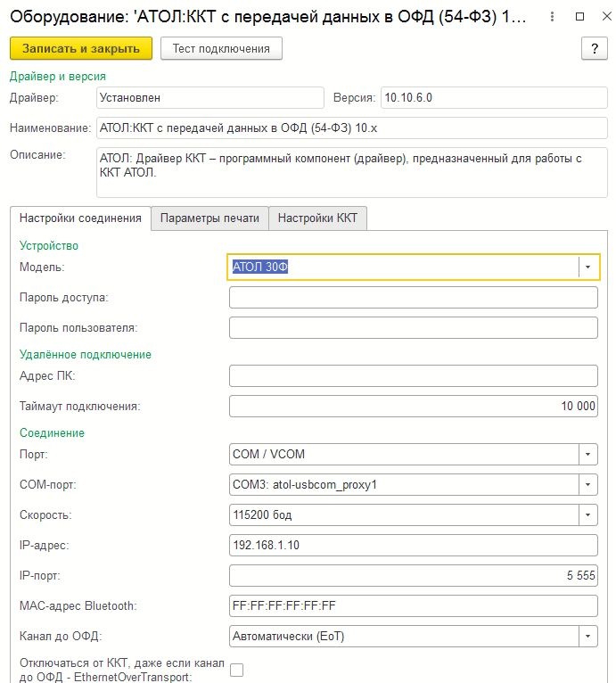Select the Адрес ПК input field
This screenshot has height=683, width=616.
point(413,376)
